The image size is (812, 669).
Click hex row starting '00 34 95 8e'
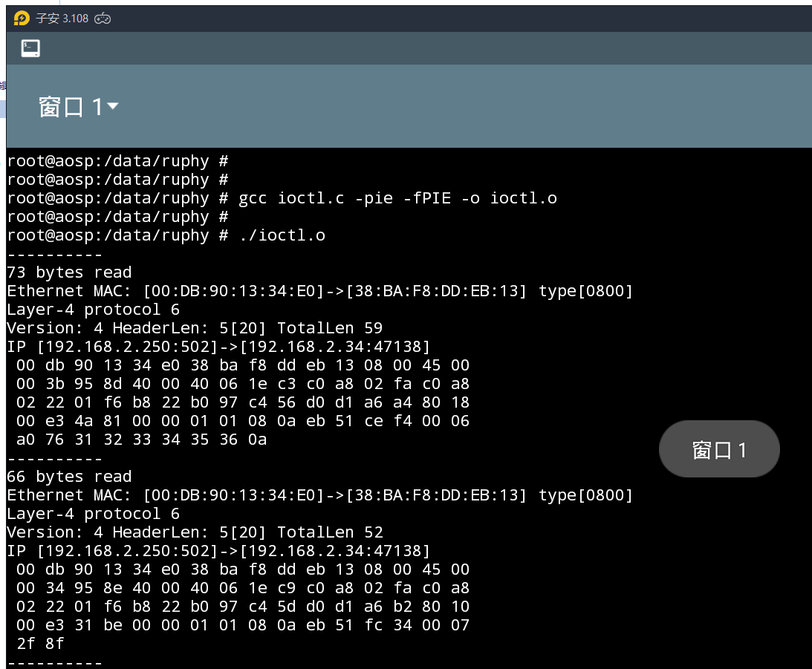pyautogui.click(x=242, y=588)
